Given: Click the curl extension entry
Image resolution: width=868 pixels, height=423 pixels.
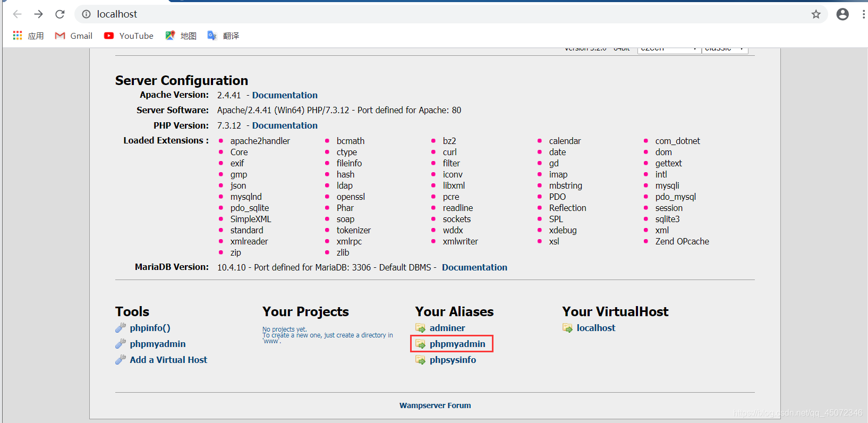Looking at the screenshot, I should coord(450,152).
